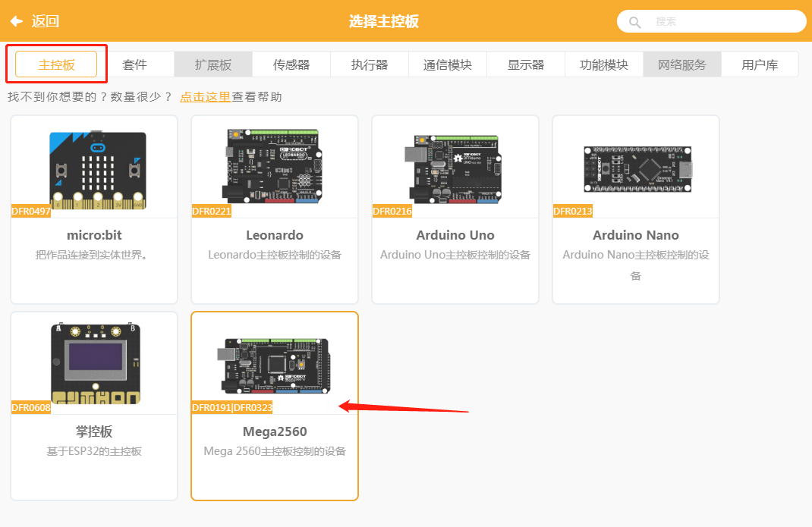812x527 pixels.
Task: Choose the Mega2560 board image
Action: point(273,366)
